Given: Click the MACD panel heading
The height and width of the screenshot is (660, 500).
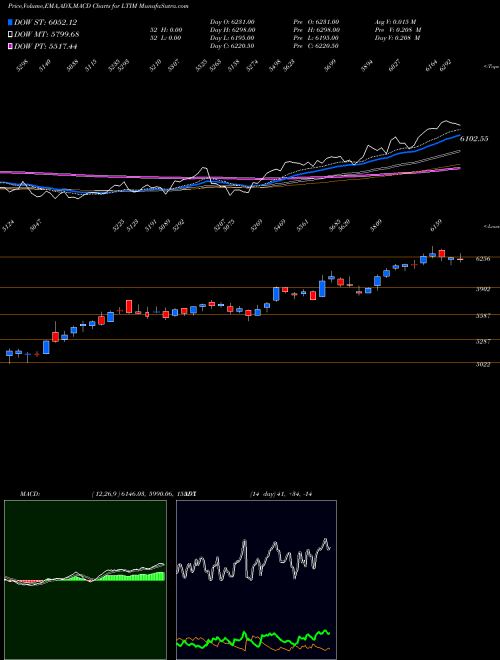Looking at the screenshot, I should 30,494.
